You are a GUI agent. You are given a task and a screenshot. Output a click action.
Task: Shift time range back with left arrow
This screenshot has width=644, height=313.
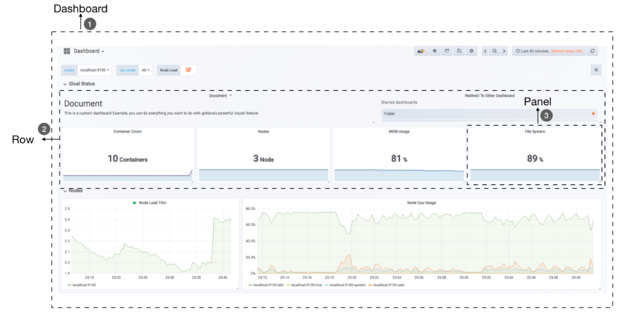[485, 51]
